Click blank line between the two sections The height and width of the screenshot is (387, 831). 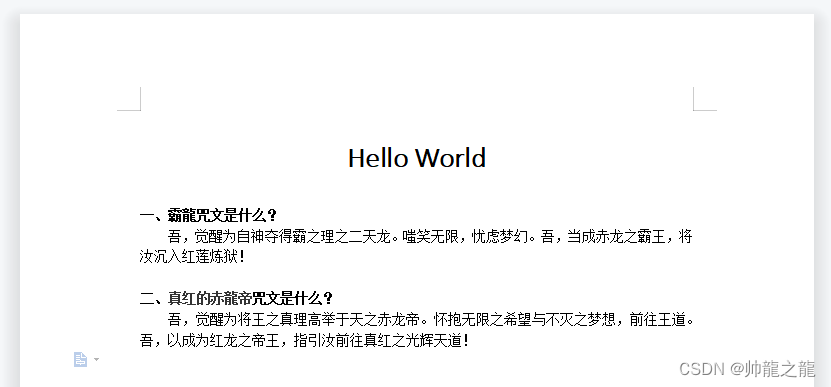tap(417, 278)
